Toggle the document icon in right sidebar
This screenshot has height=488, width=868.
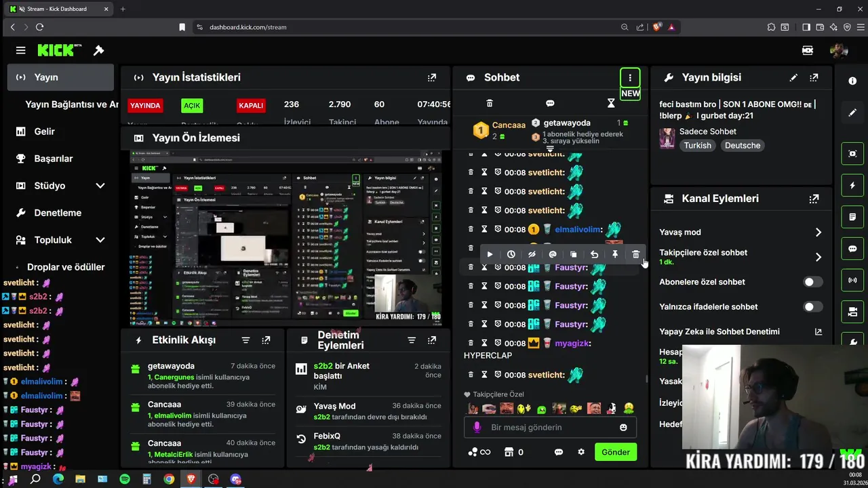(852, 217)
